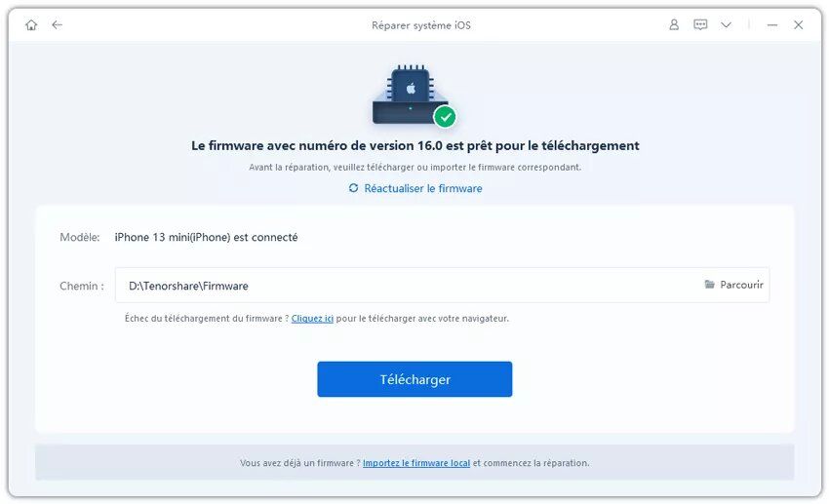Click Parcourir to browse for folder
This screenshot has width=829, height=504.
(x=741, y=285)
